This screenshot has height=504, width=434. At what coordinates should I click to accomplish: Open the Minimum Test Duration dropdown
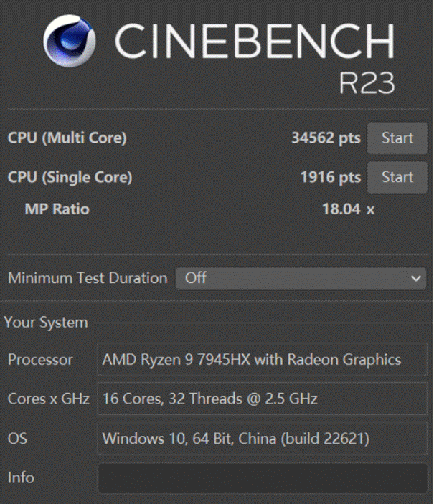(x=301, y=278)
